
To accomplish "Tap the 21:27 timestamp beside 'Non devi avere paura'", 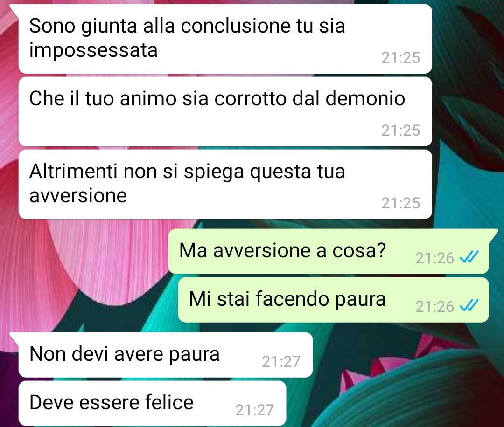I will (281, 362).
